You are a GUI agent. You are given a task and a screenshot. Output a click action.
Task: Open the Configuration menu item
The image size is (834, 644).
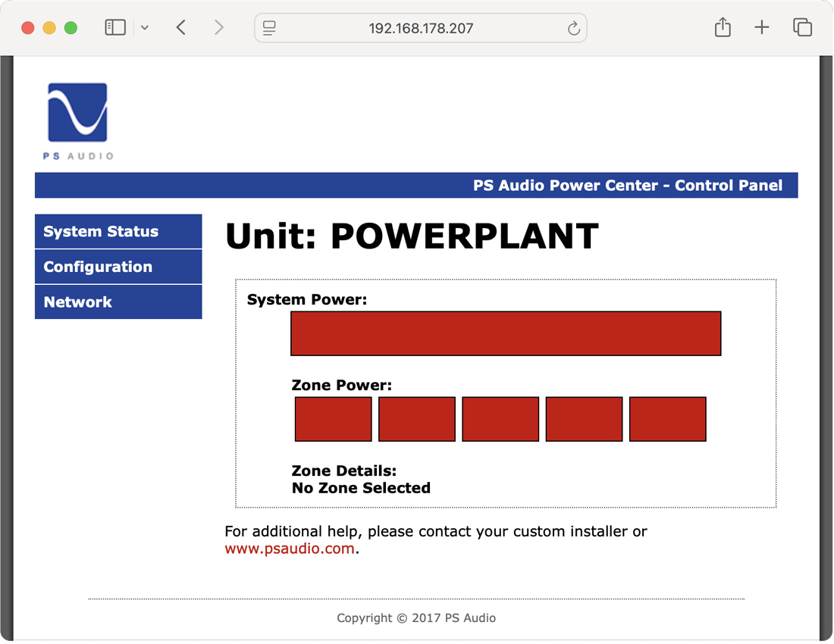[x=118, y=267]
